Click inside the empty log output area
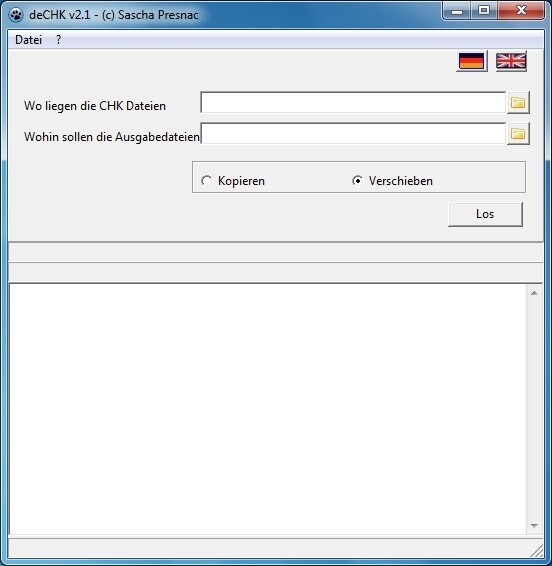The height and width of the screenshot is (566, 552). [x=268, y=409]
